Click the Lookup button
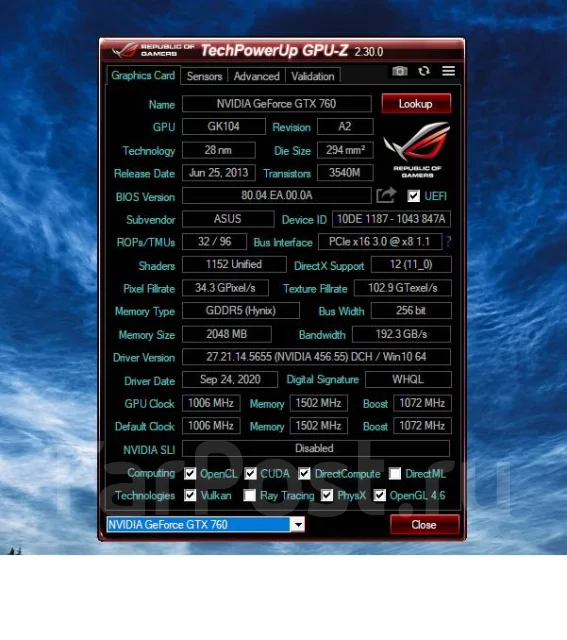The image size is (567, 640). [416, 104]
